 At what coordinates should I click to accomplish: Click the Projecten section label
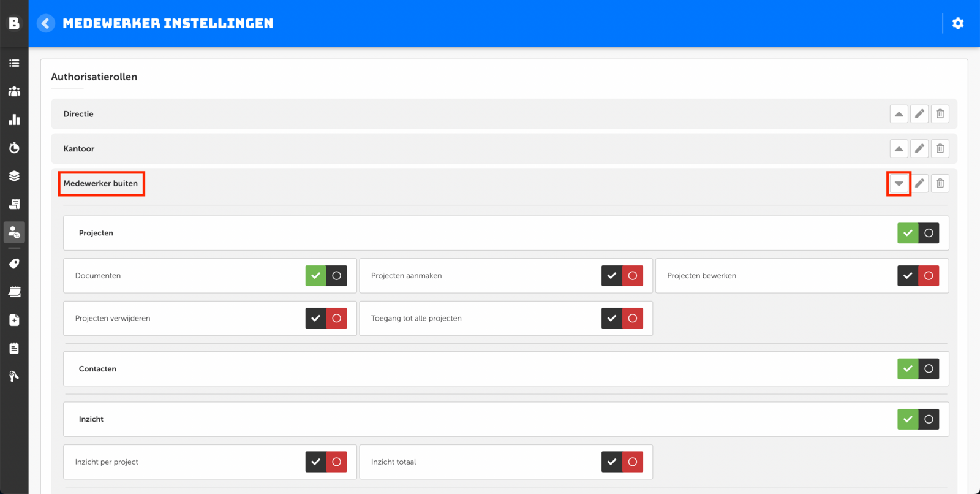(x=96, y=233)
